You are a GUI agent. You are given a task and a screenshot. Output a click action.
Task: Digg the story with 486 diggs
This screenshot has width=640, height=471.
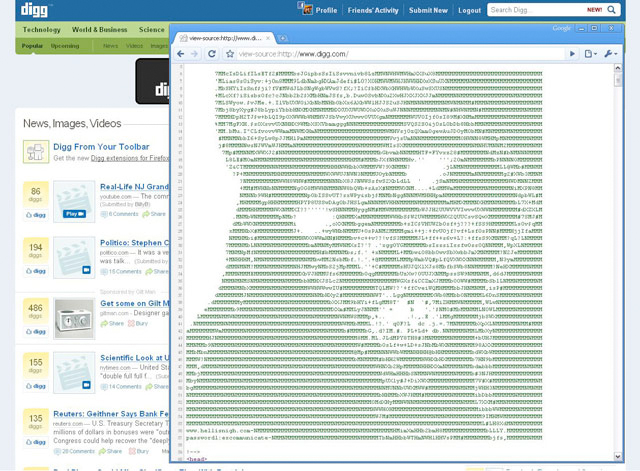[x=36, y=331]
